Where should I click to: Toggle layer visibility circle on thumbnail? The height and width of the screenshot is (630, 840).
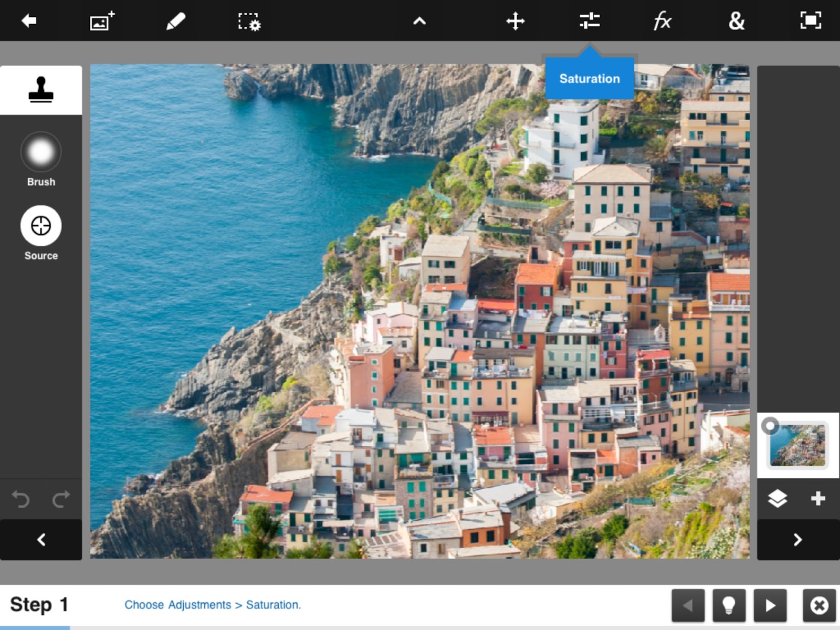770,425
